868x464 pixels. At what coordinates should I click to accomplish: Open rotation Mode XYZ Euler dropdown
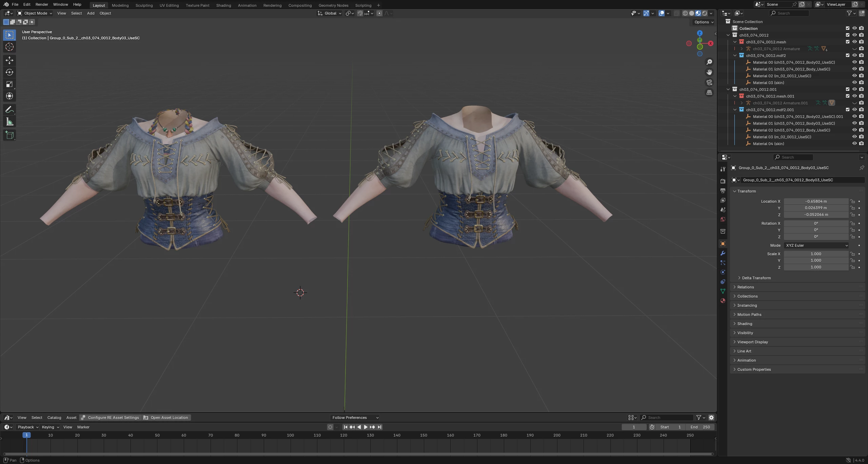point(816,245)
